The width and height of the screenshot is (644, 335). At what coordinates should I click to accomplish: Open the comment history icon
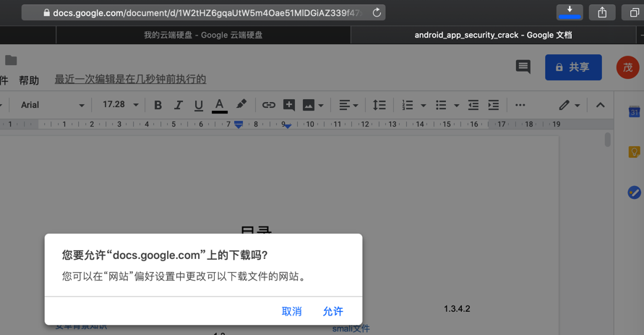[523, 67]
